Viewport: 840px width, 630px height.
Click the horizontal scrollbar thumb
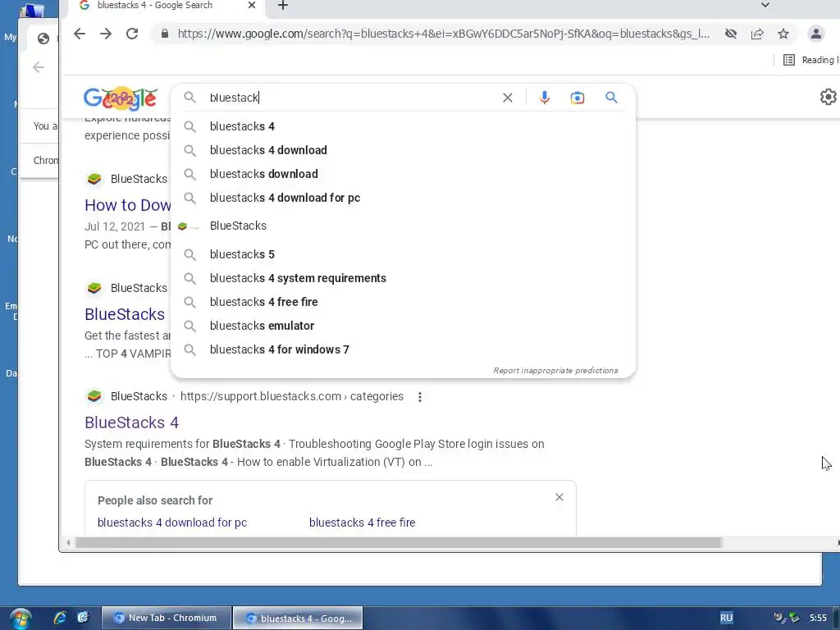(399, 543)
